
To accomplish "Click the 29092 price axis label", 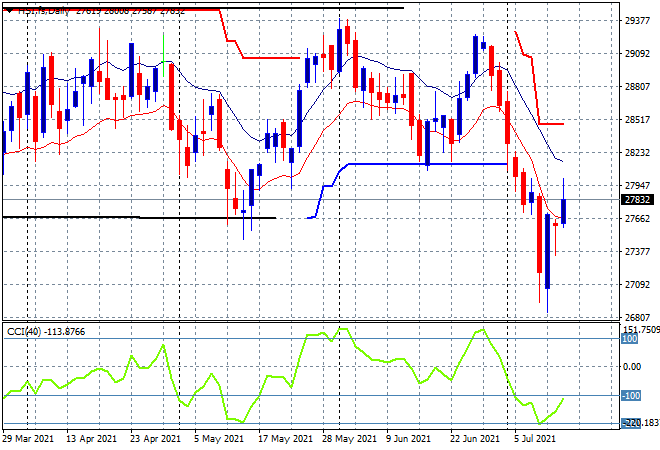I will pyautogui.click(x=638, y=54).
